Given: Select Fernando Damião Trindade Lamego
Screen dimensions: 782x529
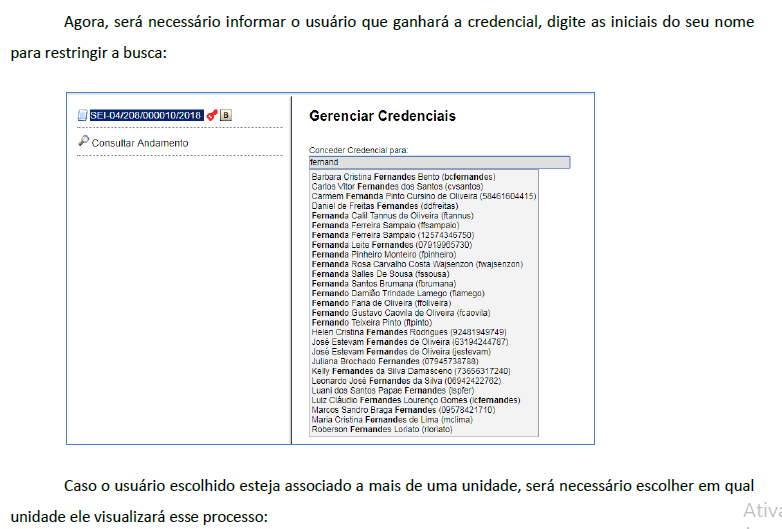Looking at the screenshot, I should coord(384,293).
